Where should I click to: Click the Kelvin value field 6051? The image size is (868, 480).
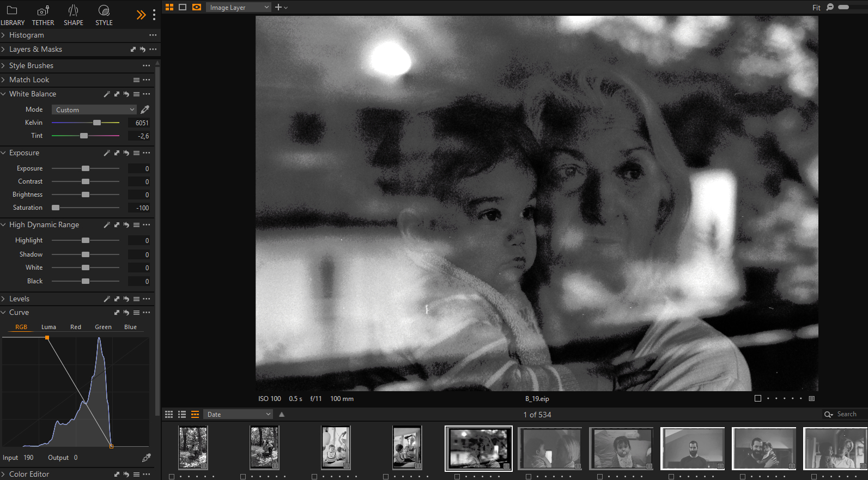click(x=139, y=123)
